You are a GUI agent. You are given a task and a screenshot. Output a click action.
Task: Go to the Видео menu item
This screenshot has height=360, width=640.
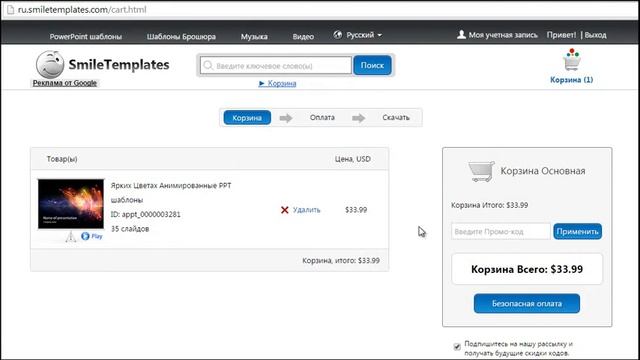303,36
